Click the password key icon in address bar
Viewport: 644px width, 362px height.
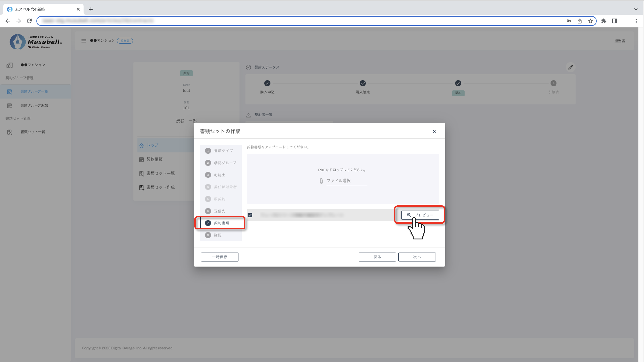coord(569,21)
